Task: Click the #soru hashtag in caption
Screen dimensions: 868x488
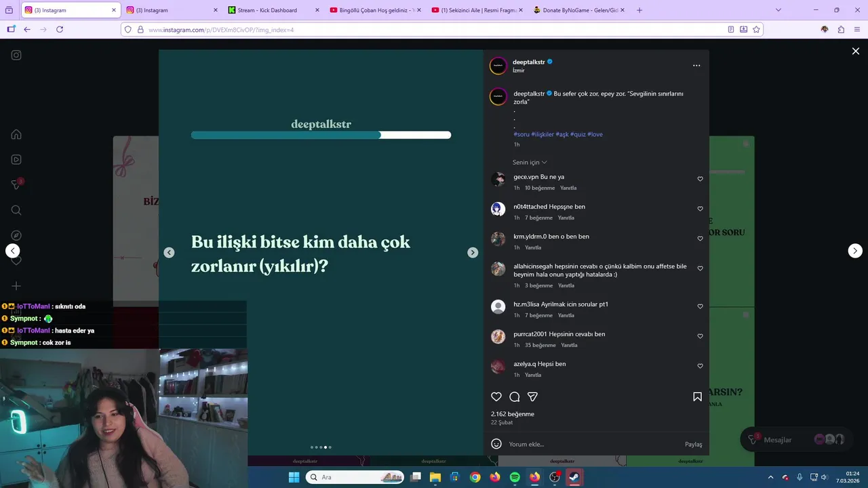Action: click(x=521, y=134)
